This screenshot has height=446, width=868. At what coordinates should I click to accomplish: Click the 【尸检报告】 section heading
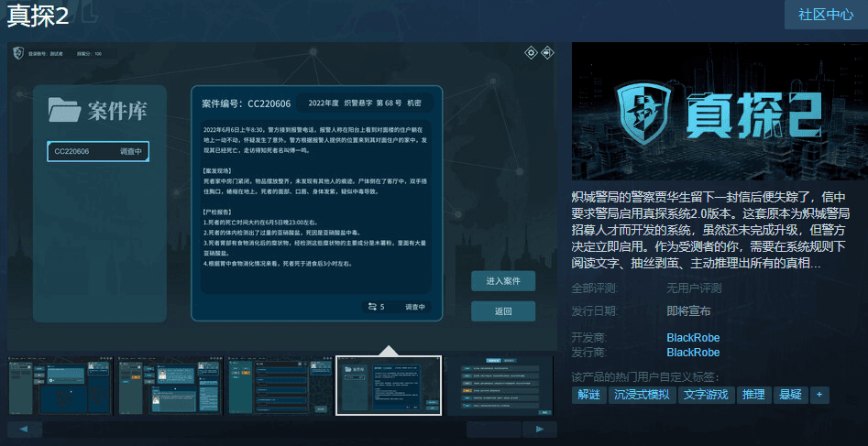pos(217,212)
